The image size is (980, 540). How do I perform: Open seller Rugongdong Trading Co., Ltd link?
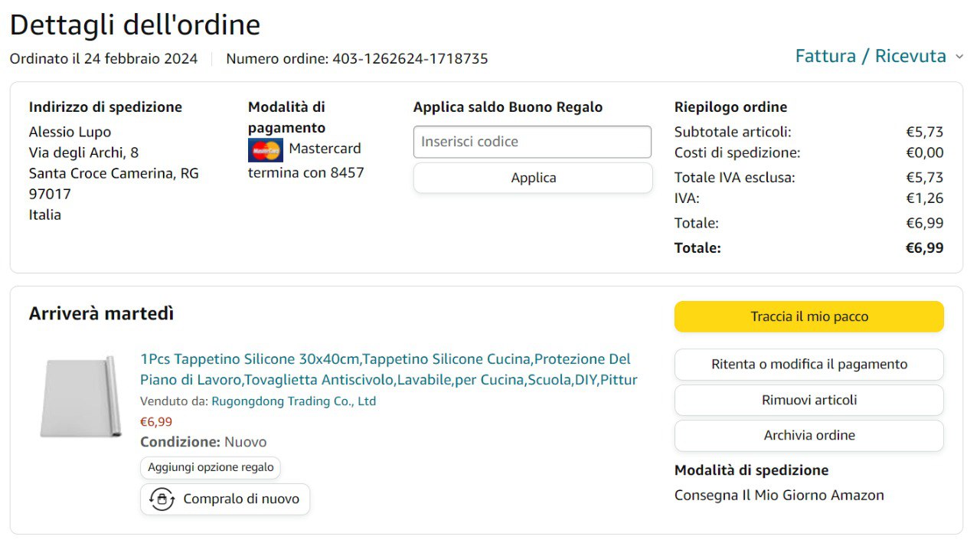[x=293, y=401]
